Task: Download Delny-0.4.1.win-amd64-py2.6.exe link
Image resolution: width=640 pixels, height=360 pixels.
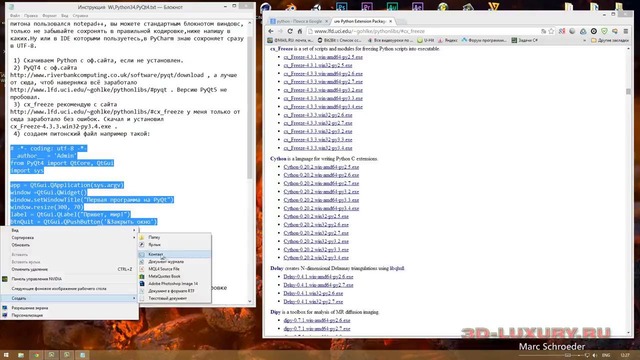Action: pyautogui.click(x=318, y=276)
